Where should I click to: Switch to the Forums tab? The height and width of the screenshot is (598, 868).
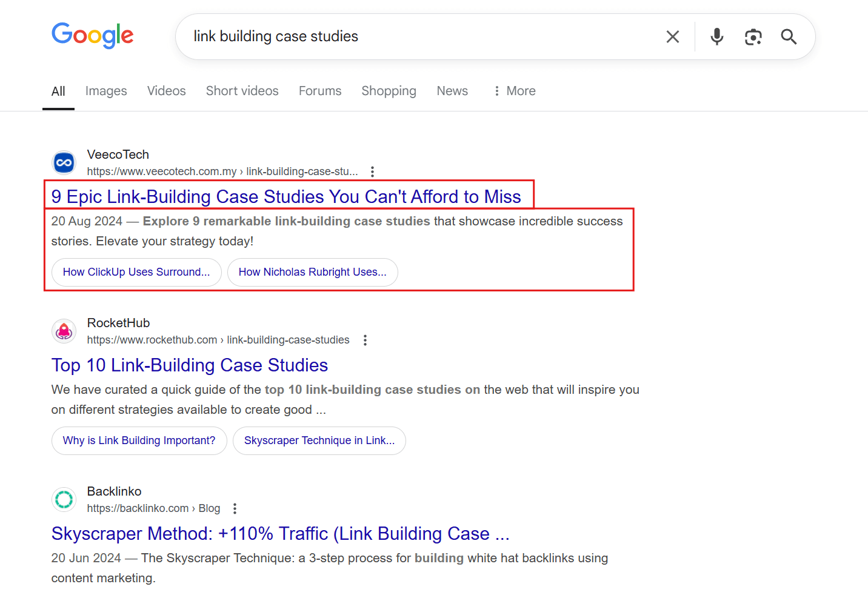pyautogui.click(x=320, y=91)
